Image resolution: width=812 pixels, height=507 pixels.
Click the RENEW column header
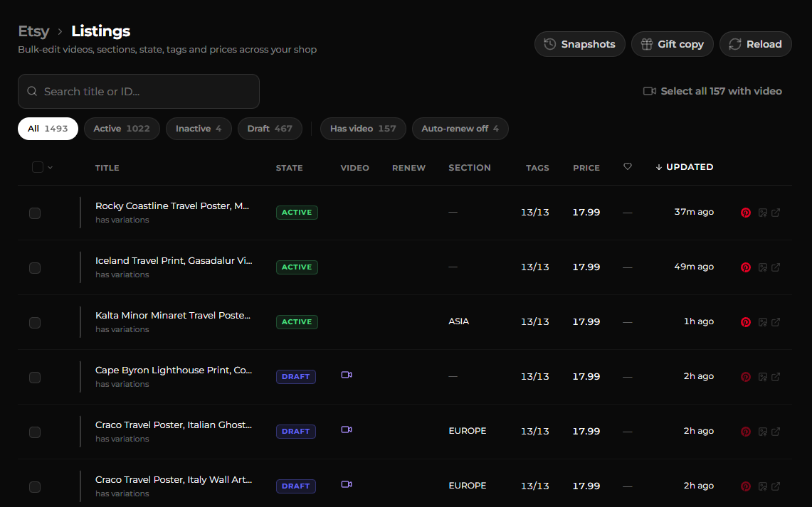(408, 168)
